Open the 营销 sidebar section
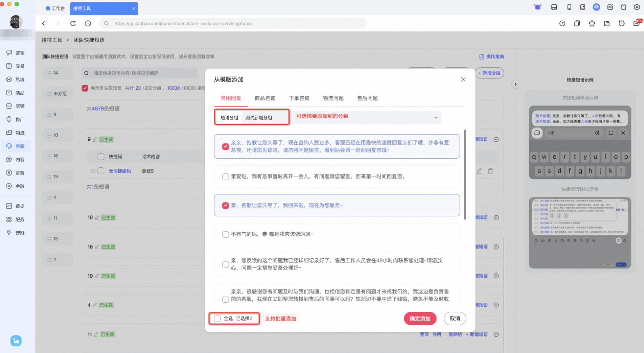Viewport: 644px width, 353px height. coord(15,53)
